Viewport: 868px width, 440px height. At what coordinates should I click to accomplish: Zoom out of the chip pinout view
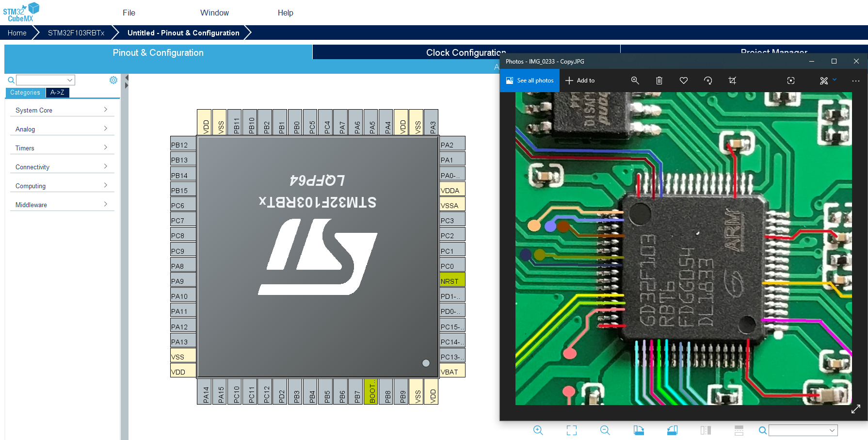pos(605,430)
